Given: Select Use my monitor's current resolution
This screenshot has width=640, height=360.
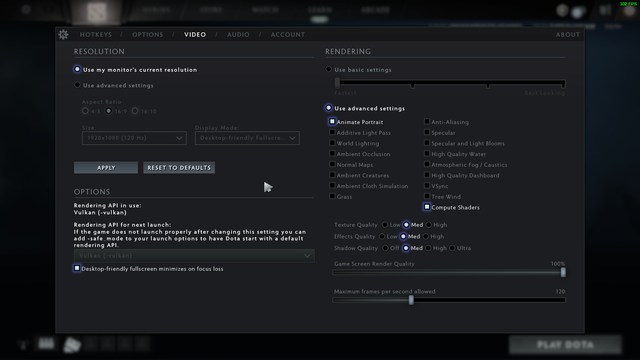Looking at the screenshot, I should coord(77,69).
